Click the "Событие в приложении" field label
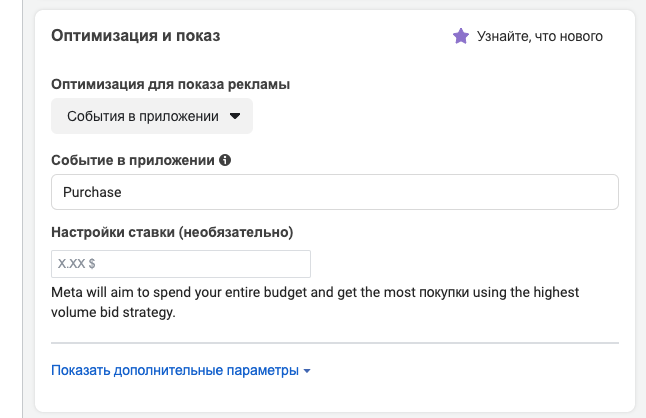Viewport: 646px width, 418px height. point(133,160)
